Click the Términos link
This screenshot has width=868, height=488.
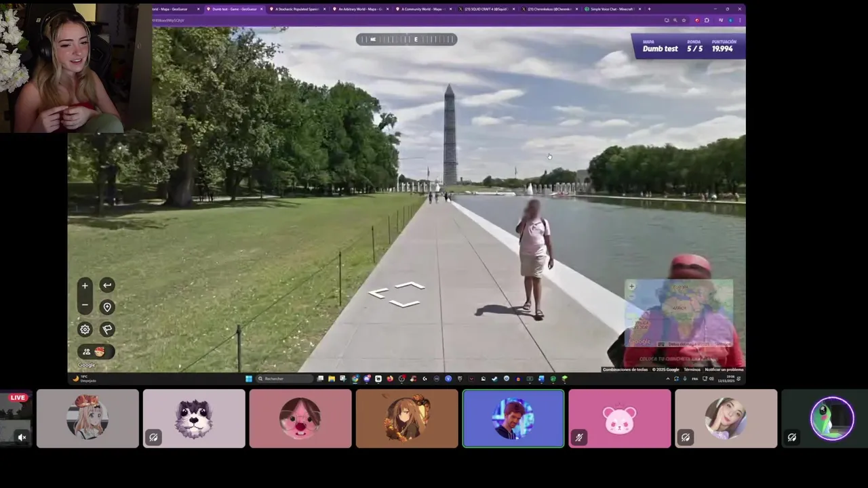[x=692, y=369]
